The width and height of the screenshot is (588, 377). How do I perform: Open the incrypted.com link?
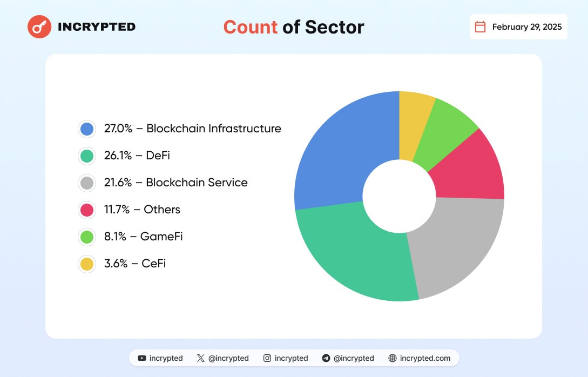click(424, 358)
